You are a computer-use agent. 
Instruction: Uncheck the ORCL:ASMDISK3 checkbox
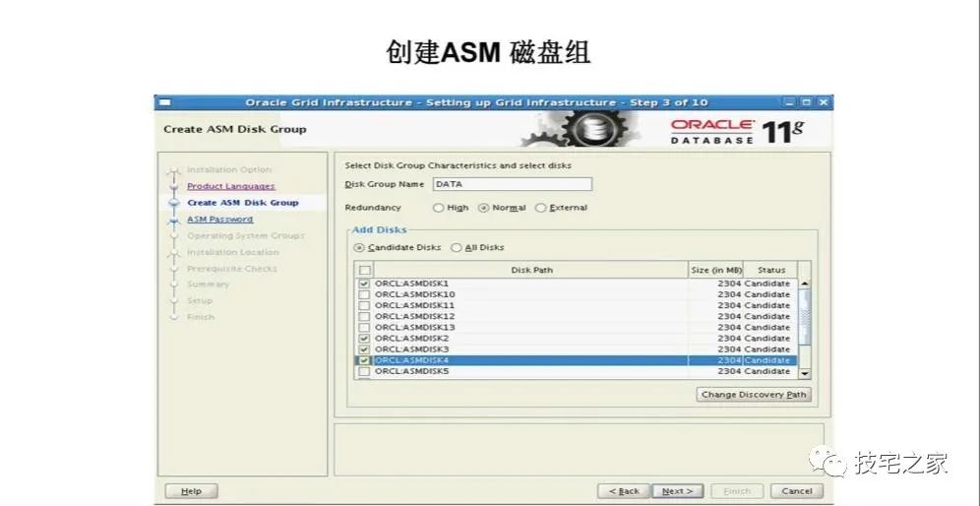pyautogui.click(x=364, y=349)
